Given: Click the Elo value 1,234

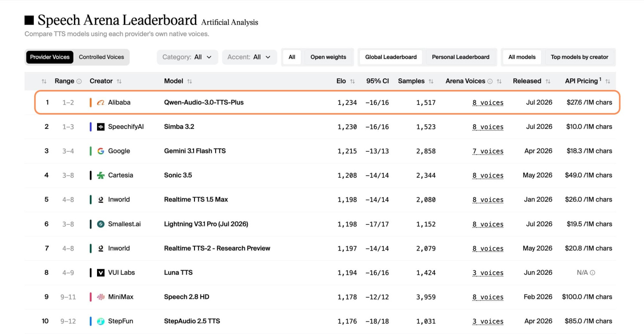Looking at the screenshot, I should click(x=347, y=102).
